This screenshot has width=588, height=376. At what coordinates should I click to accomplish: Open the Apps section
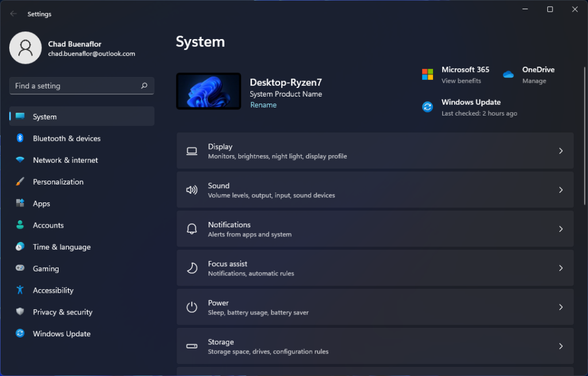[x=82, y=203]
